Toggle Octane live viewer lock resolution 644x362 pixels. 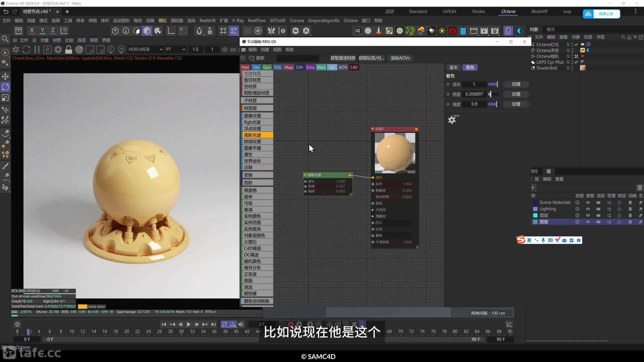pos(68,50)
